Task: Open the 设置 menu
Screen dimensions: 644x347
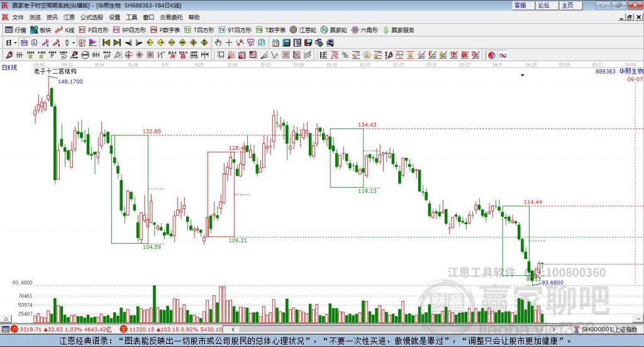Action: pyautogui.click(x=114, y=17)
